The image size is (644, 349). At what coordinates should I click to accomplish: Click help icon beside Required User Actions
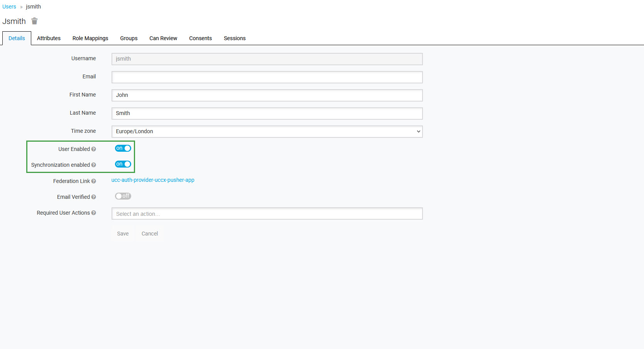pos(93,213)
